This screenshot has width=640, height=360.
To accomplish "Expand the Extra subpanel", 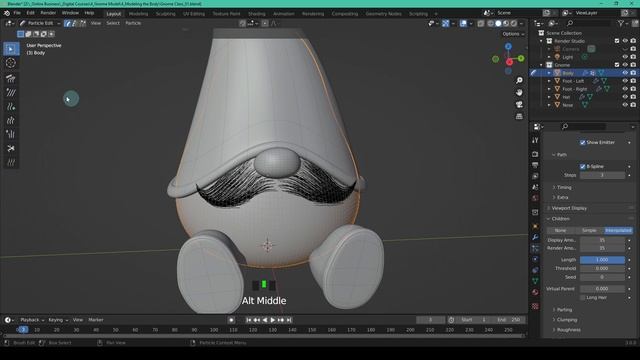I will (562, 198).
